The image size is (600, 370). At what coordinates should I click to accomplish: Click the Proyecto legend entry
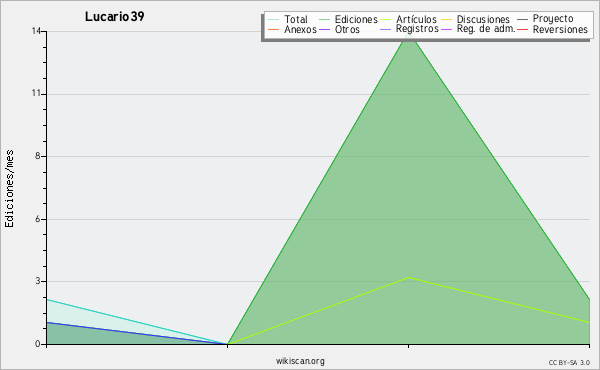click(x=545, y=18)
